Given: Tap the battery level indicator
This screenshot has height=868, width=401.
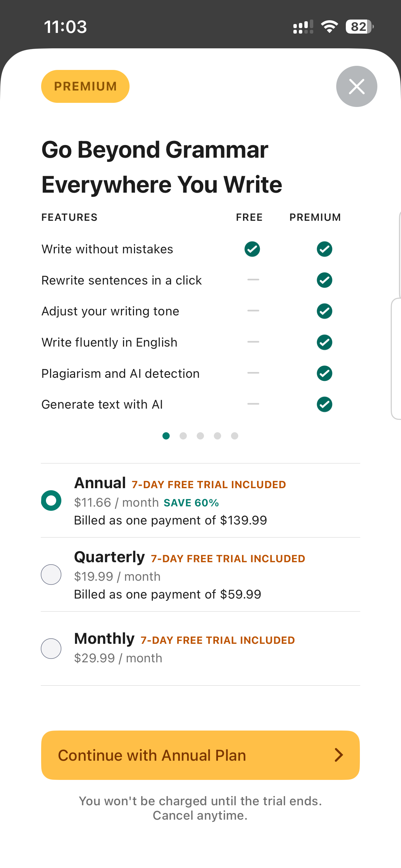Looking at the screenshot, I should coord(359,27).
